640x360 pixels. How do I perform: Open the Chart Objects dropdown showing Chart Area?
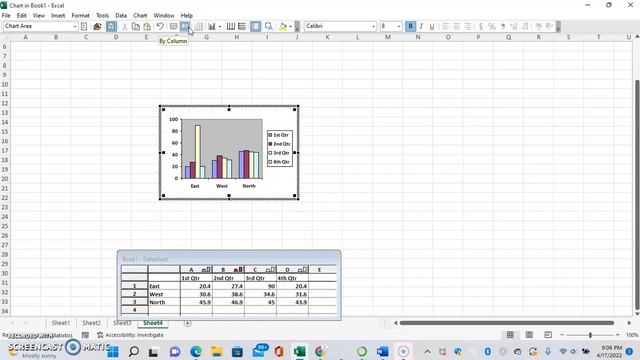75,26
